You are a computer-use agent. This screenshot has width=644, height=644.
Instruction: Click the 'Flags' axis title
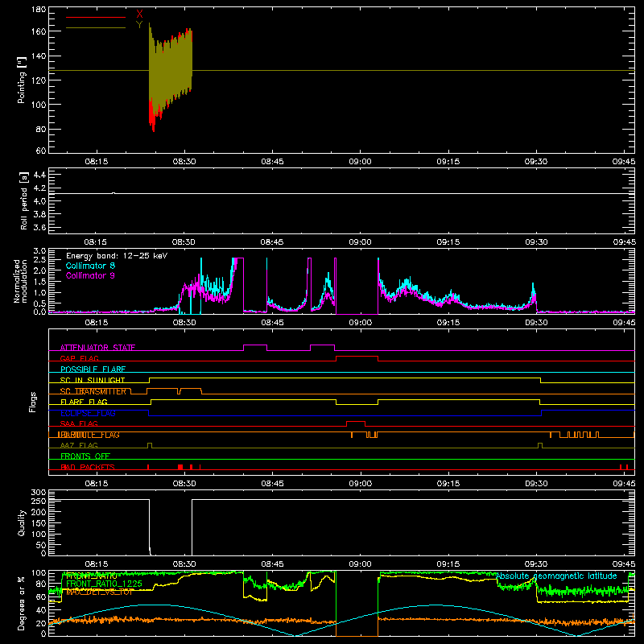click(x=32, y=402)
